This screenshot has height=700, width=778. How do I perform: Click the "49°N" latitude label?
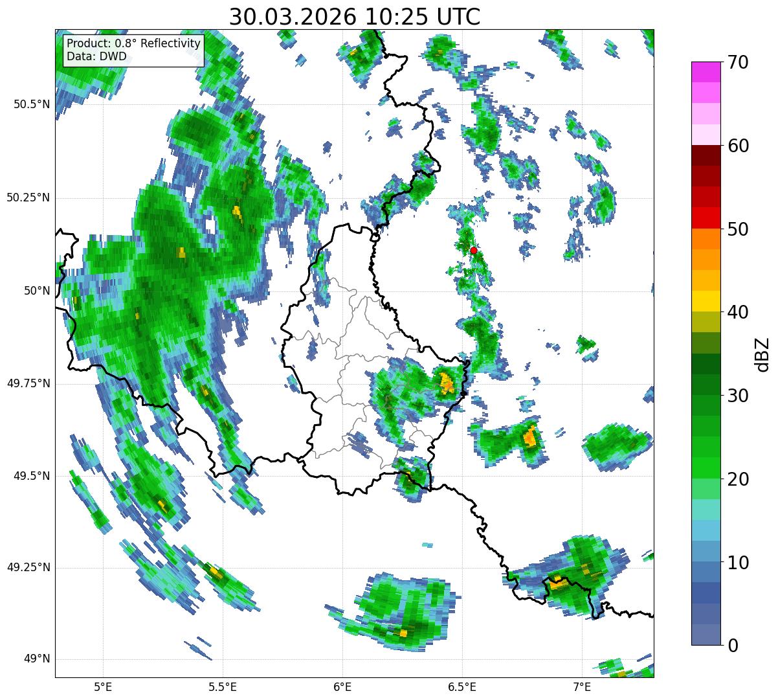(37, 659)
